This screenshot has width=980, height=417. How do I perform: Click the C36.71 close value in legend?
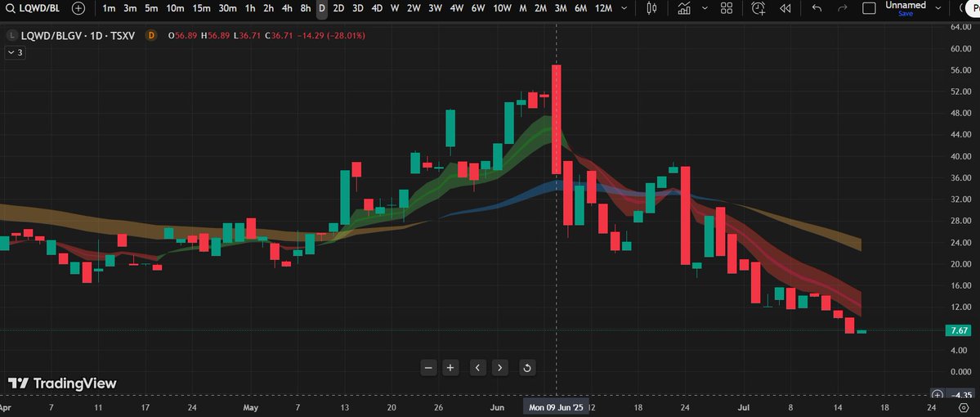(279, 36)
